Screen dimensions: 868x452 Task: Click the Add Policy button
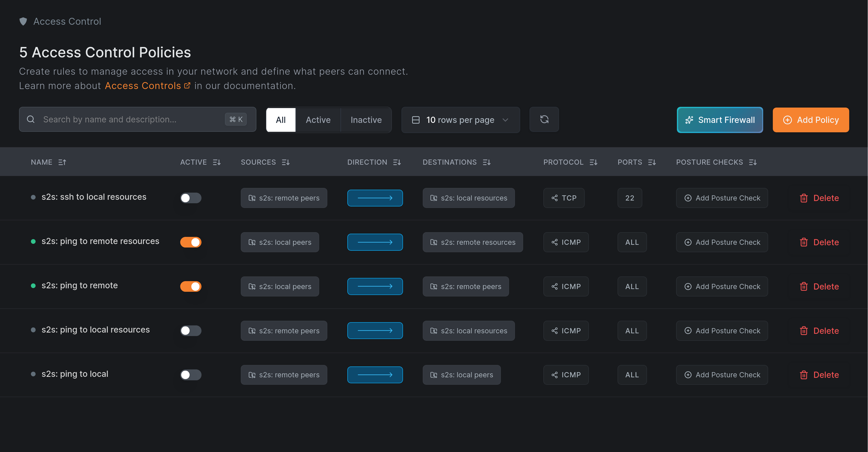tap(810, 120)
